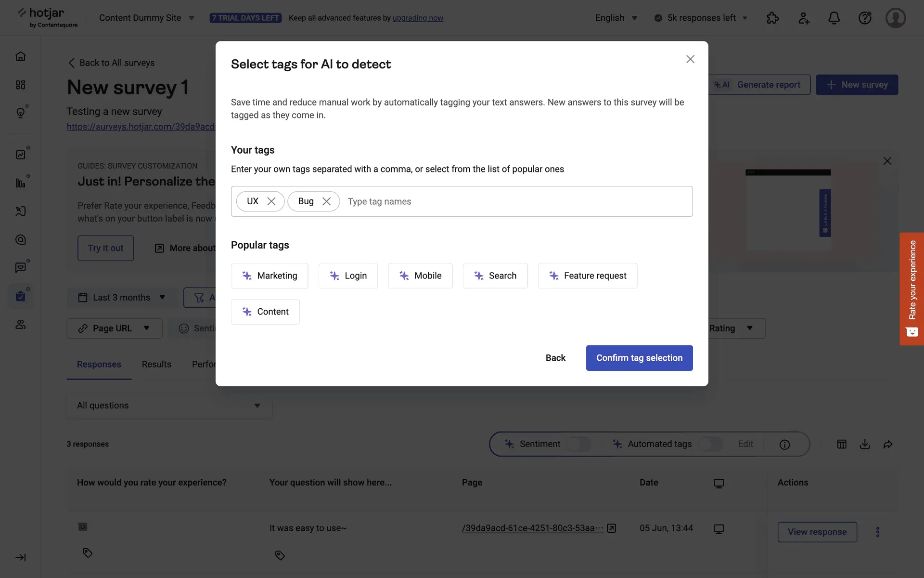Expand the All questions dropdown

pyautogui.click(x=169, y=406)
